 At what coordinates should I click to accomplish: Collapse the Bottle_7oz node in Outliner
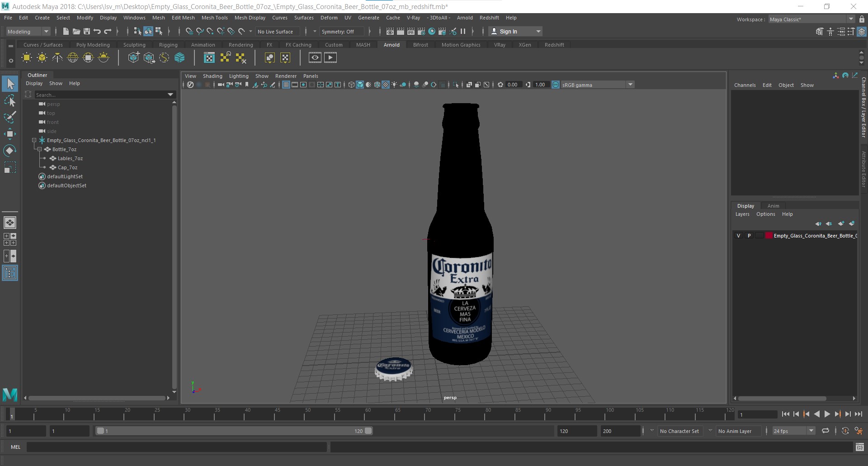(x=39, y=149)
